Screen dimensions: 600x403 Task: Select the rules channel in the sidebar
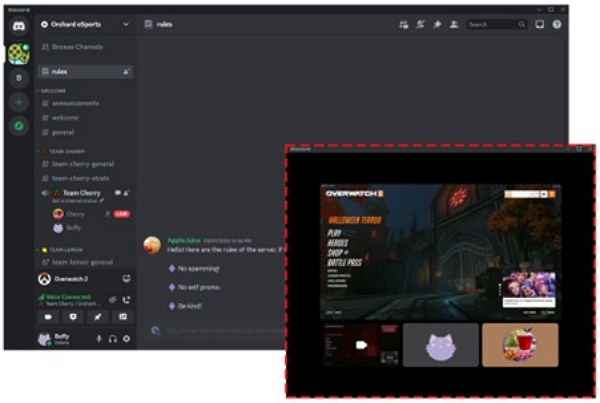(85, 72)
